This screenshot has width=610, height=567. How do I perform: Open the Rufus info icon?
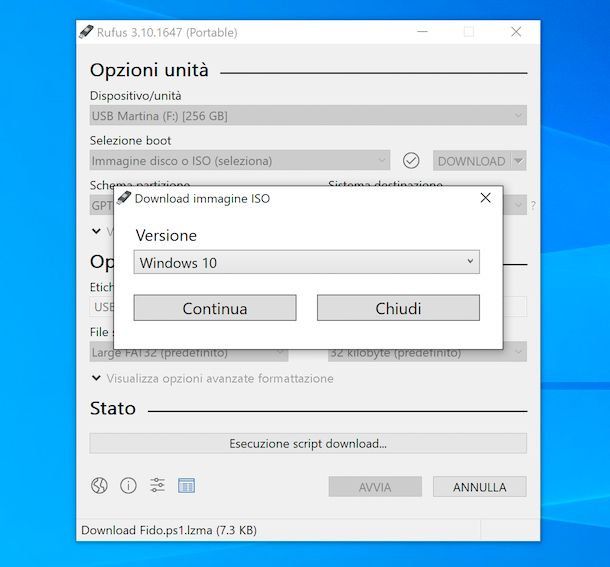[128, 485]
